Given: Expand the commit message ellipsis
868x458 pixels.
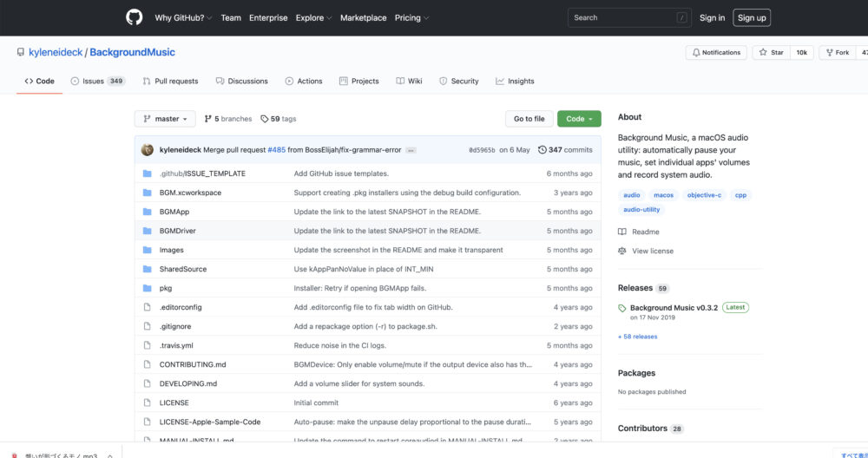Looking at the screenshot, I should coord(411,150).
